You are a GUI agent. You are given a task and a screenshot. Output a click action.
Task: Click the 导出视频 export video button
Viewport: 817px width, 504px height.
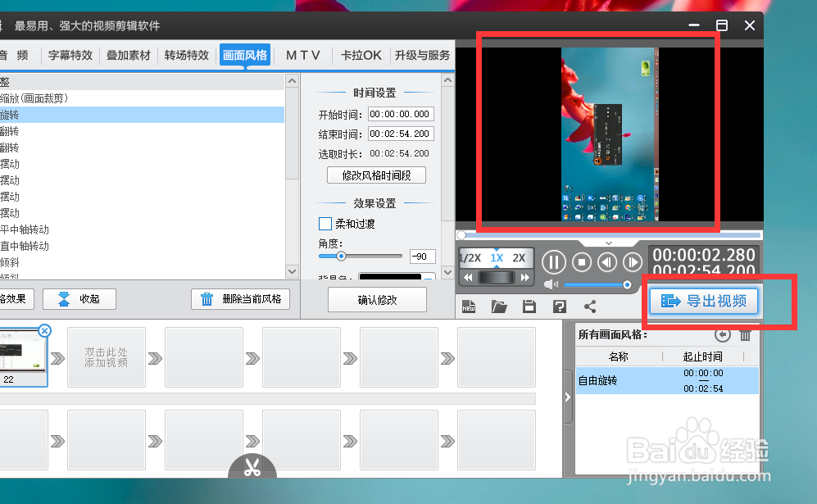pos(704,301)
